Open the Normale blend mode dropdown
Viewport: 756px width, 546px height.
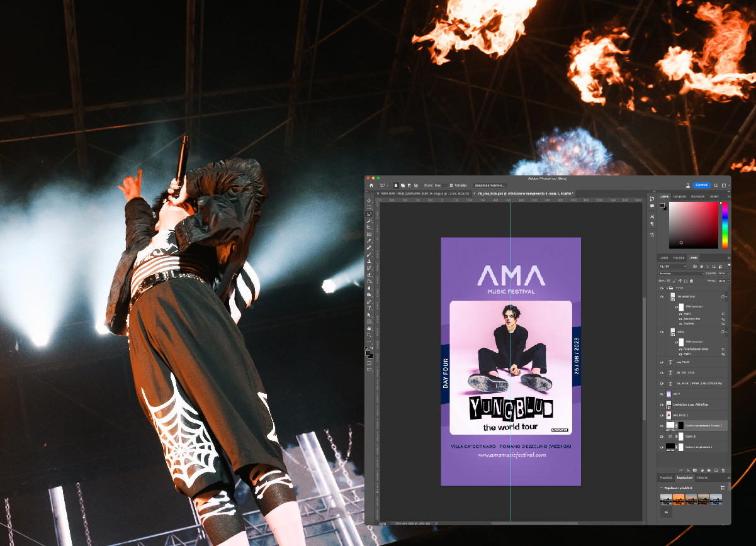point(683,272)
